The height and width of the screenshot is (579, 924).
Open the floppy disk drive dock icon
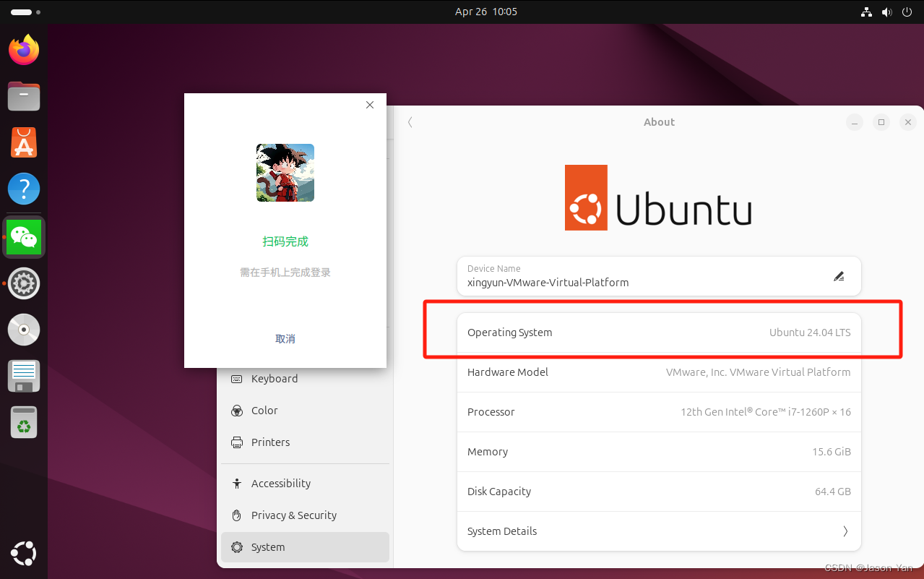(24, 376)
